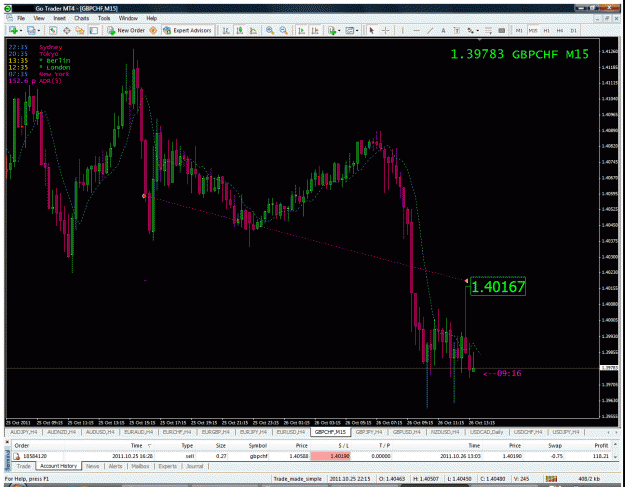Select the vertical line drawing tool
Screen dimensions: 625x487
pyautogui.click(x=403, y=30)
